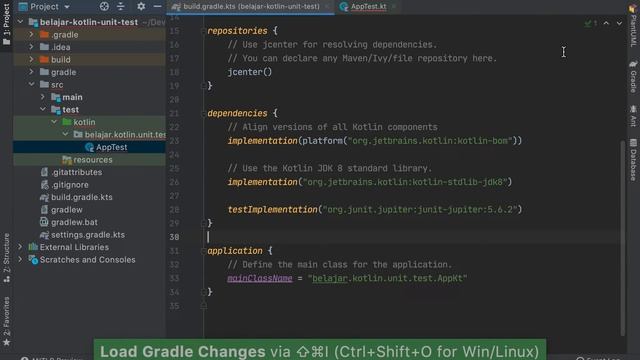Open the Database tool window
The image size is (640, 360).
pos(633,159)
